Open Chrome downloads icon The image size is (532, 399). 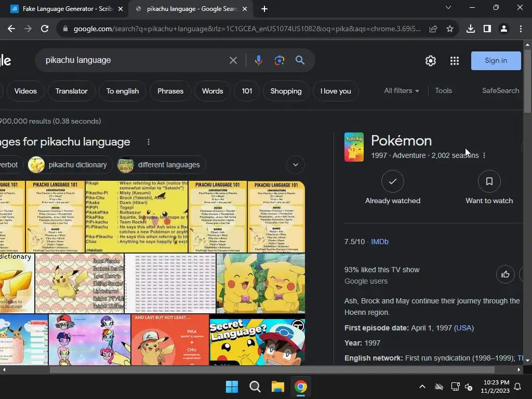tap(471, 29)
